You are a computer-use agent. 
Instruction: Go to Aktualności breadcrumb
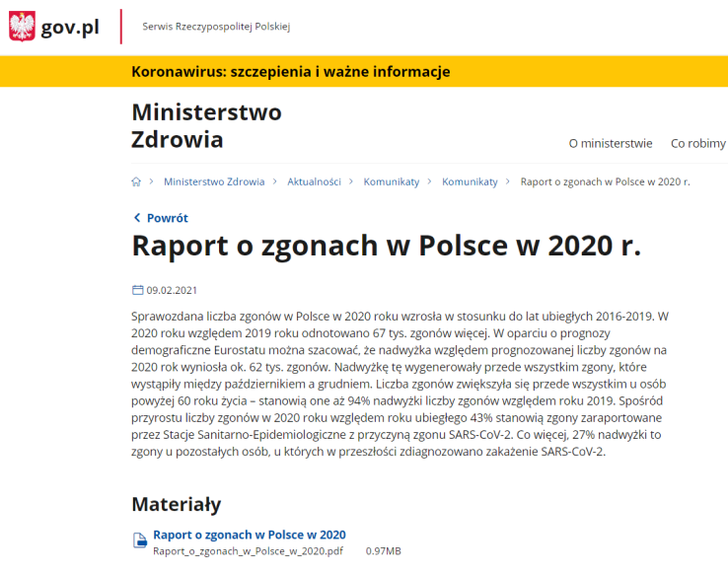pyautogui.click(x=314, y=181)
